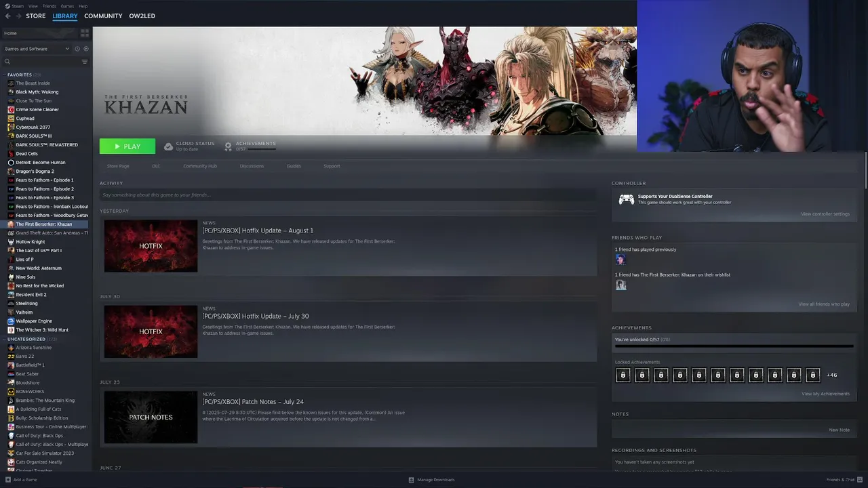The image size is (868, 488).
Task: Click the Detroit: Become Human icon
Action: pyautogui.click(x=11, y=163)
